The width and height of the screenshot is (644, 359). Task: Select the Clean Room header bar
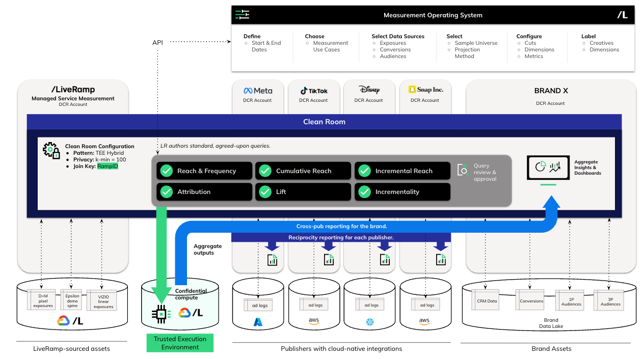(324, 122)
